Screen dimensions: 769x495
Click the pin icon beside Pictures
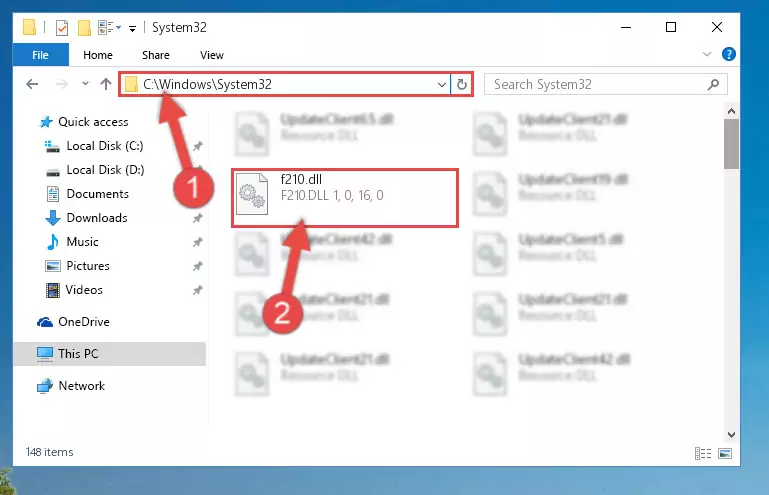click(x=198, y=266)
